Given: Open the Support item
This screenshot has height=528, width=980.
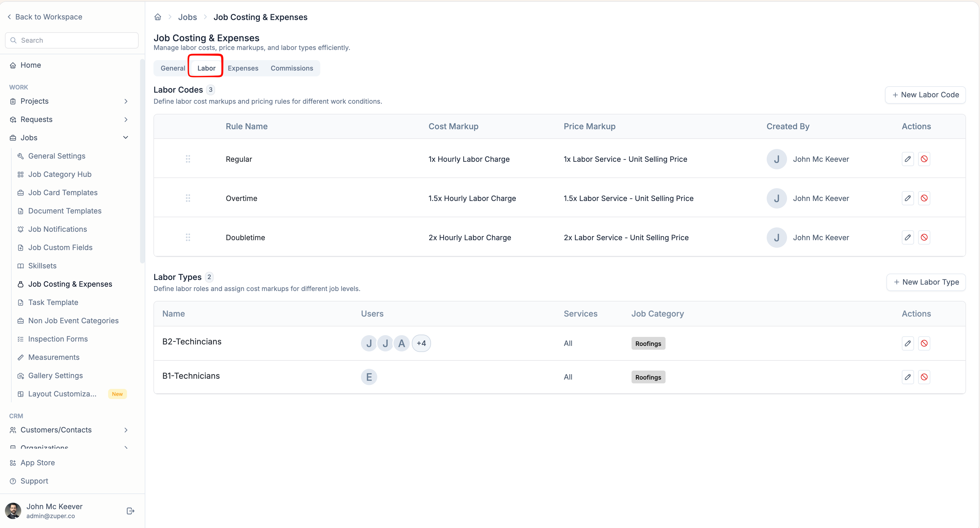Looking at the screenshot, I should click(x=34, y=481).
